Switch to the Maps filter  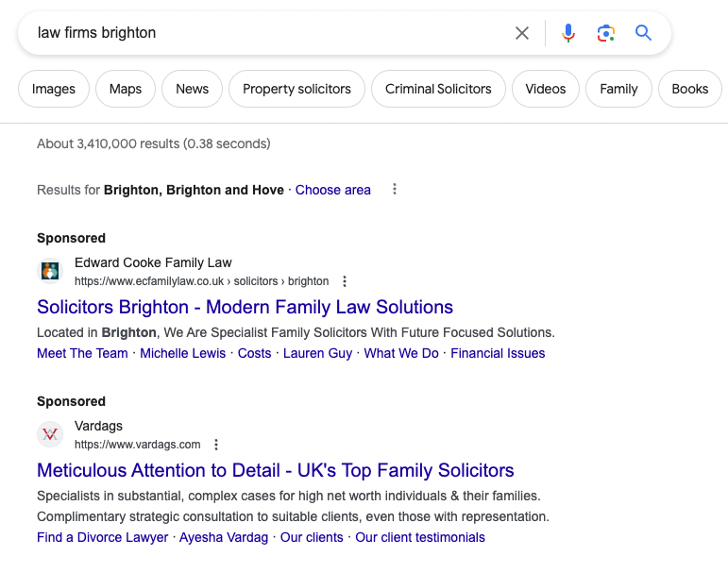pos(126,89)
